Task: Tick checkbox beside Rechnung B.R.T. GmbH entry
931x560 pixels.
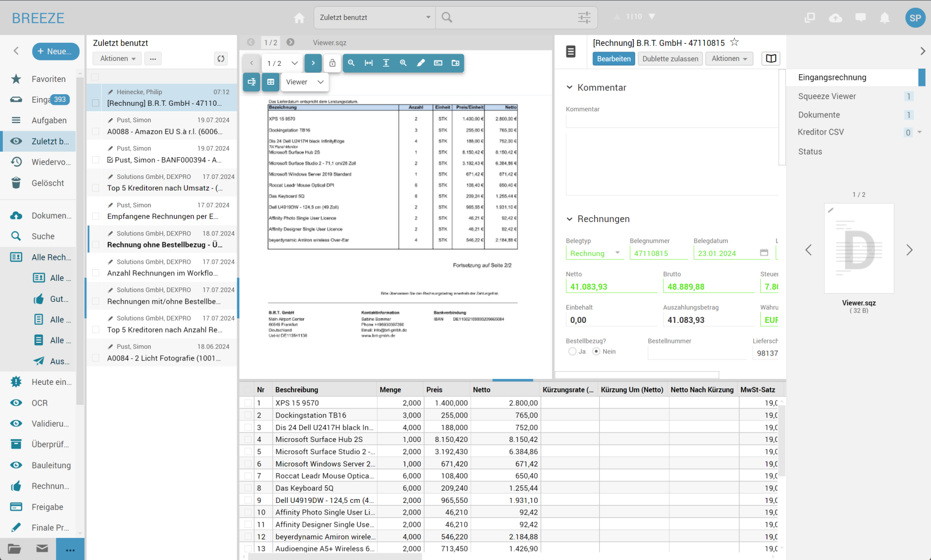Action: [x=95, y=103]
